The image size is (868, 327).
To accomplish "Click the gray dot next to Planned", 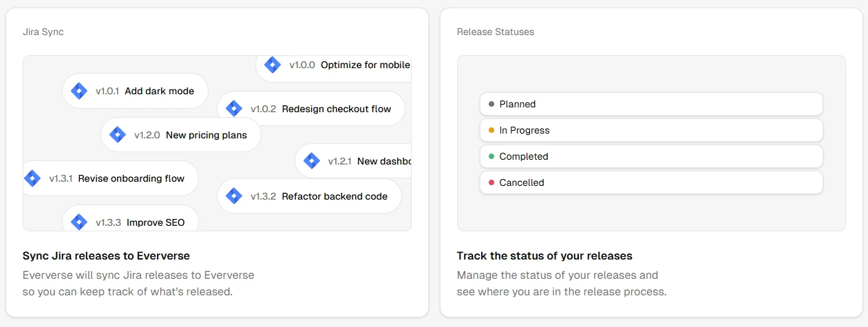I will pyautogui.click(x=491, y=104).
